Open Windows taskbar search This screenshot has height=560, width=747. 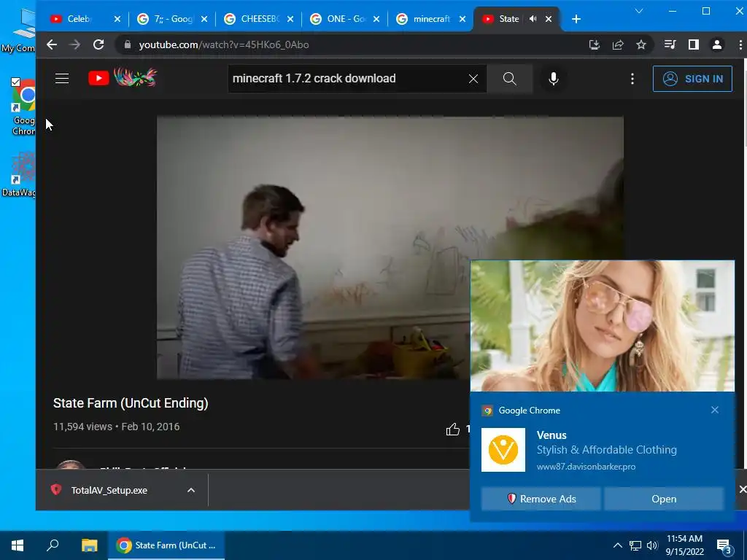(x=53, y=545)
